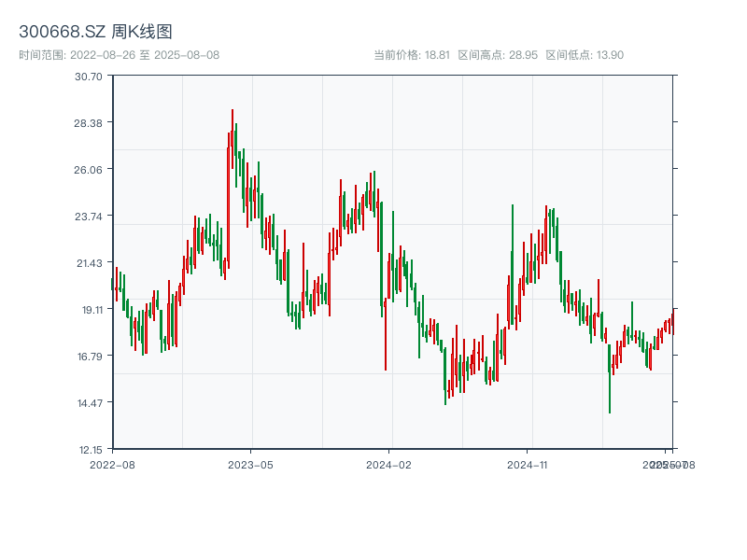Click the 区间低点 13.90 label

[x=584, y=55]
